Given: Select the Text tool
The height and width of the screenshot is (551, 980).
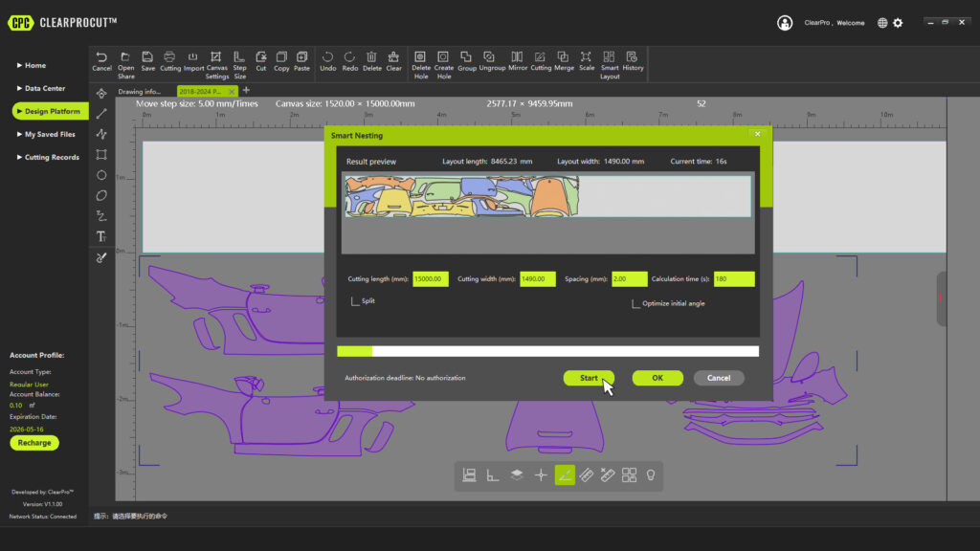Looking at the screenshot, I should [x=101, y=236].
